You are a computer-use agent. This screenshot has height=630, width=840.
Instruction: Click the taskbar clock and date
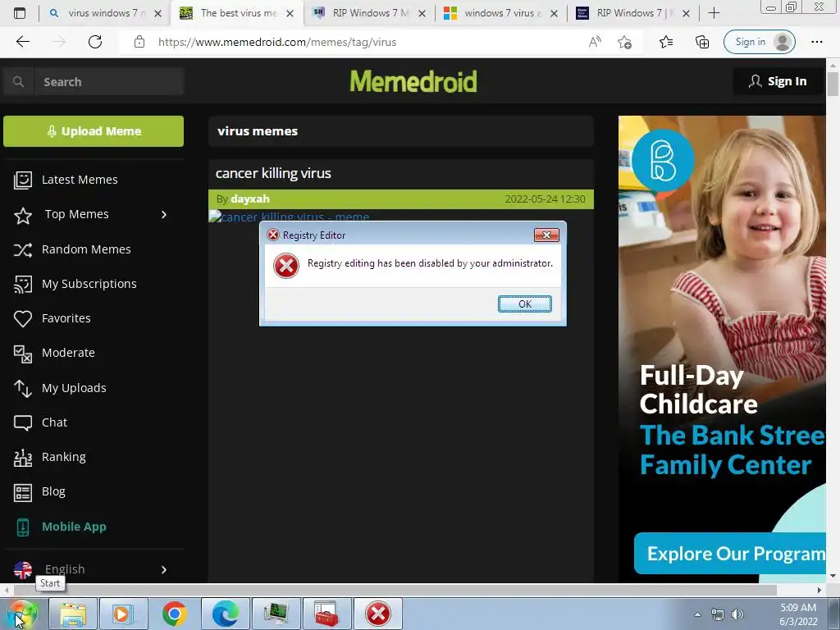click(798, 614)
